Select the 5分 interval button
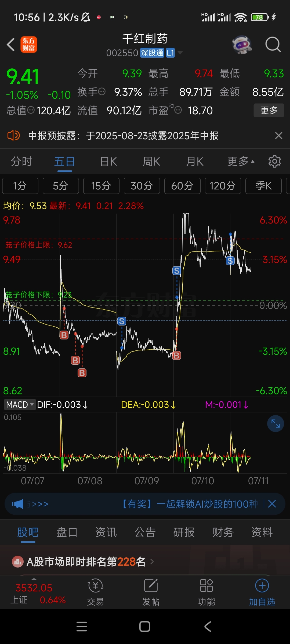Image resolution: width=290 pixels, height=644 pixels. pyautogui.click(x=61, y=186)
